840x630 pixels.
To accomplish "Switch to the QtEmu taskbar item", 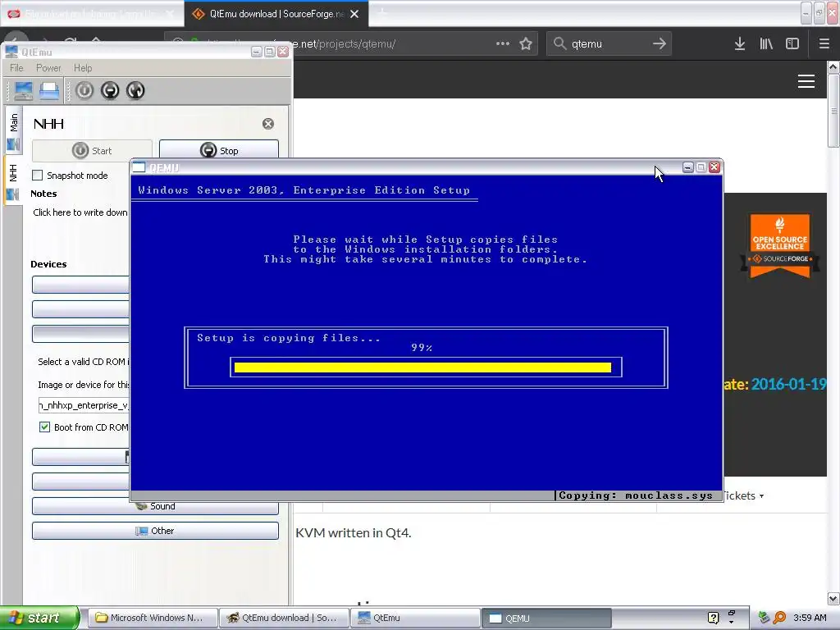I will click(415, 618).
